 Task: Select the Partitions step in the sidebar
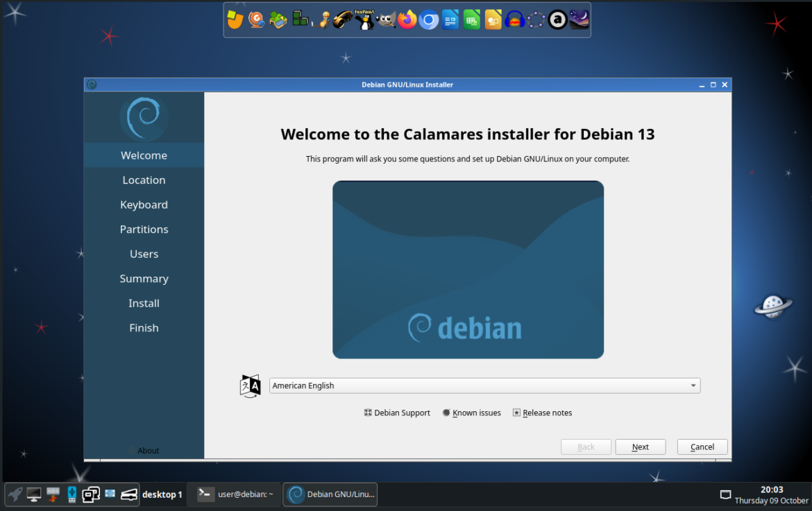click(144, 229)
